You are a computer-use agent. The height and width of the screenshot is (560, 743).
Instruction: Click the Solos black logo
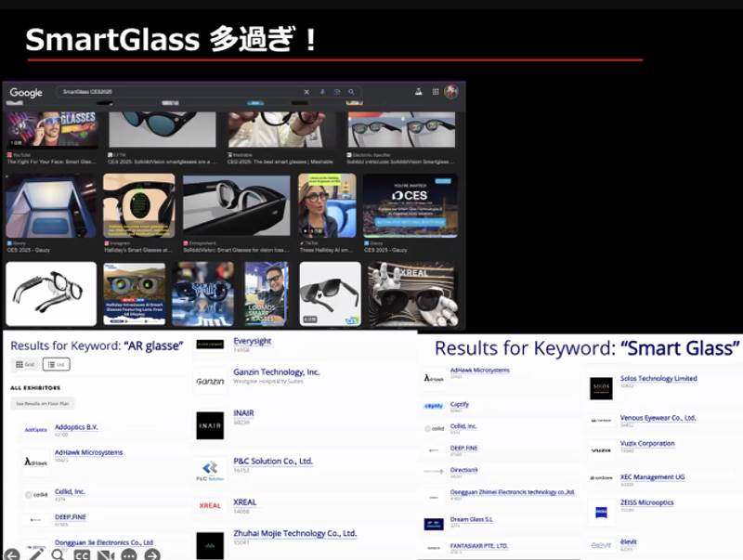tap(601, 388)
